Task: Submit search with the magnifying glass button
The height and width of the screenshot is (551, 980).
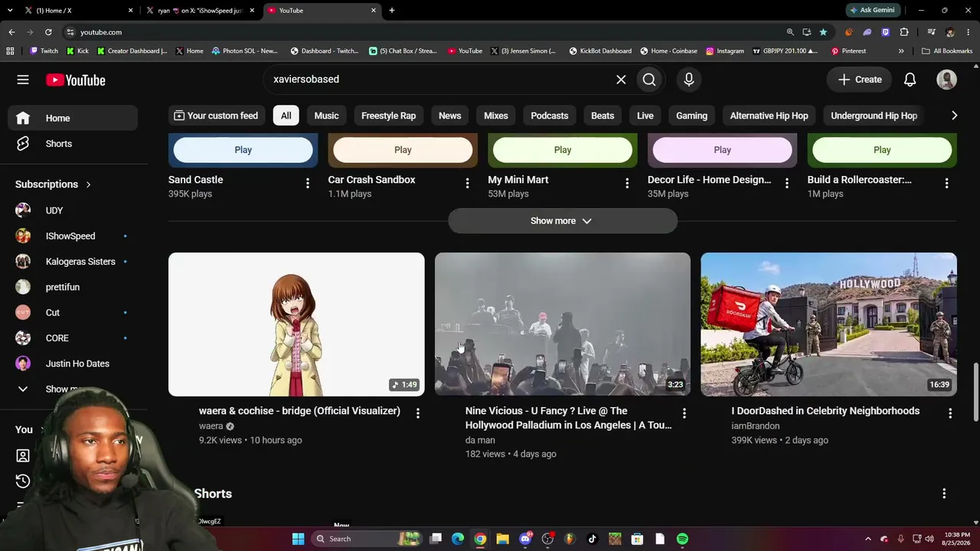Action: point(649,80)
